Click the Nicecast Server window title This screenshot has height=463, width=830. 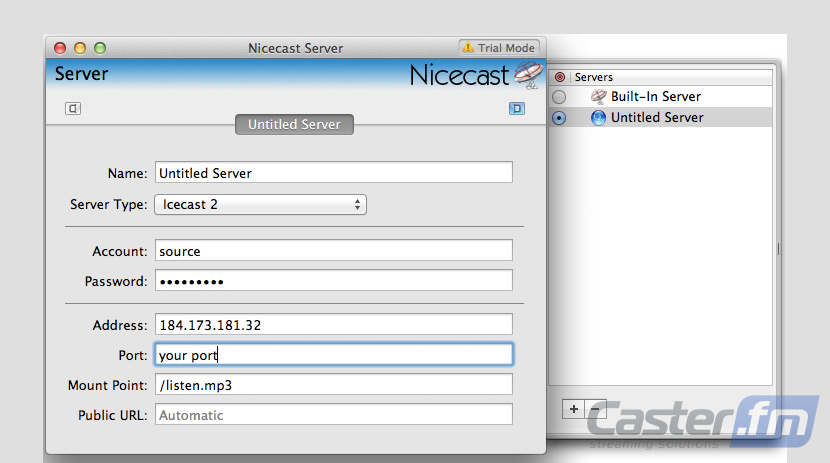point(295,48)
